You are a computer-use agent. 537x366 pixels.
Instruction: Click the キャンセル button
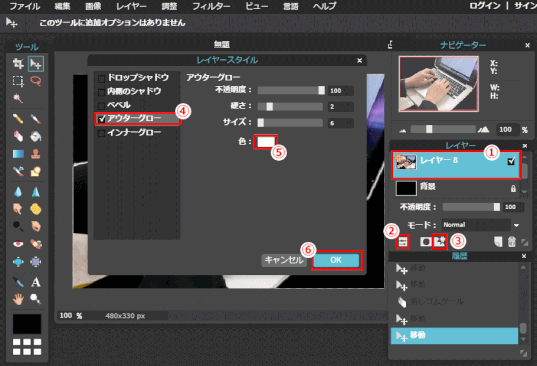284,260
